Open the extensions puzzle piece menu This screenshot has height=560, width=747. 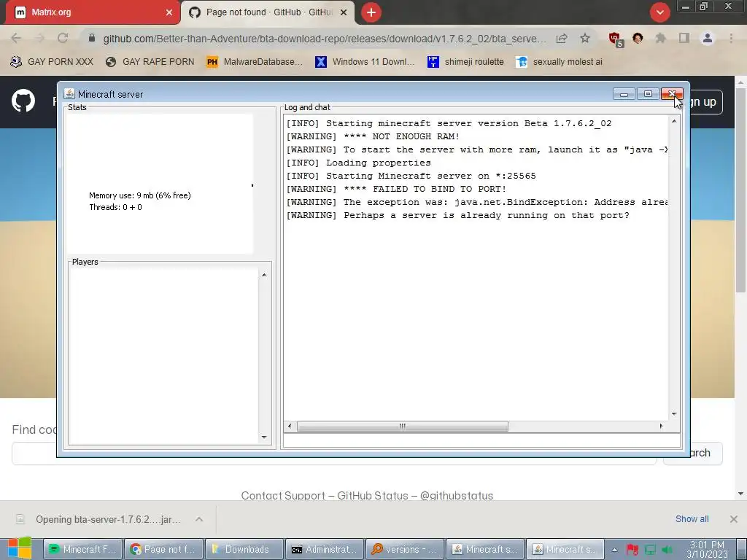coord(660,38)
